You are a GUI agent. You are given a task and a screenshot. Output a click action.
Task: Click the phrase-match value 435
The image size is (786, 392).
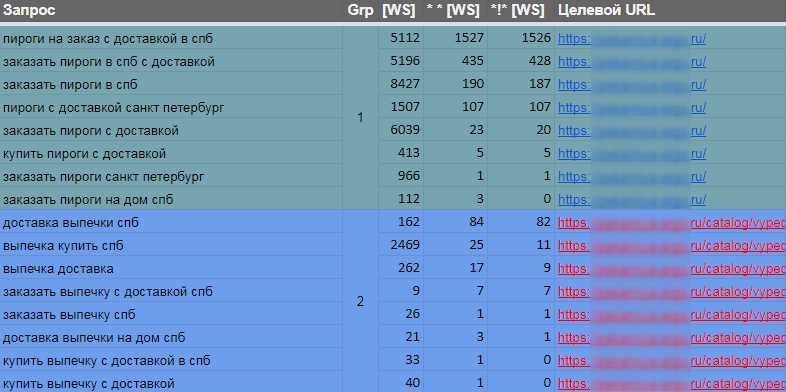(x=473, y=62)
